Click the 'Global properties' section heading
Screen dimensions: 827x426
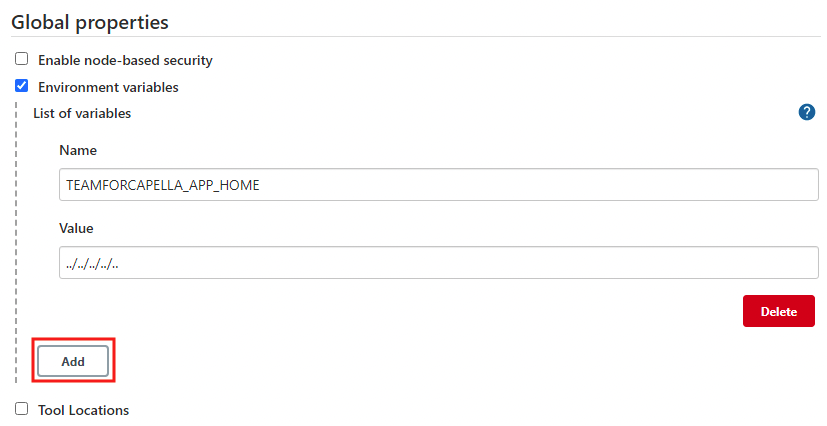[90, 21]
